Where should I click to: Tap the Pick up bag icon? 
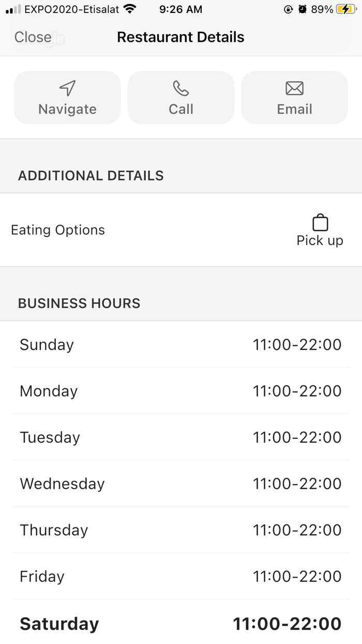pos(320,223)
